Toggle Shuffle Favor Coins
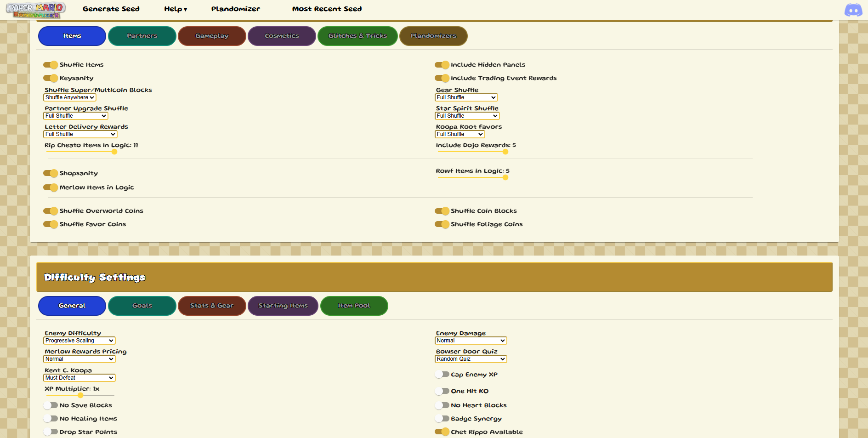Screen dimensions: 868x438 (51, 224)
